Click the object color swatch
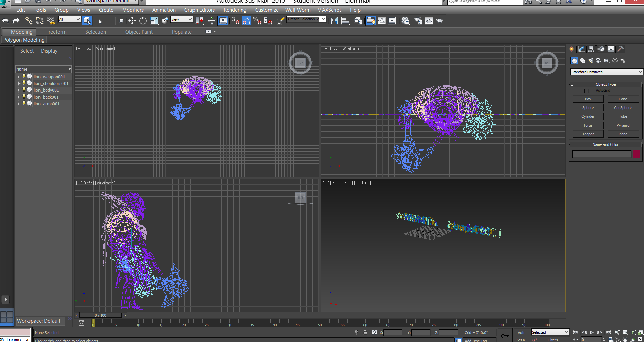The width and height of the screenshot is (644, 342). click(x=637, y=154)
